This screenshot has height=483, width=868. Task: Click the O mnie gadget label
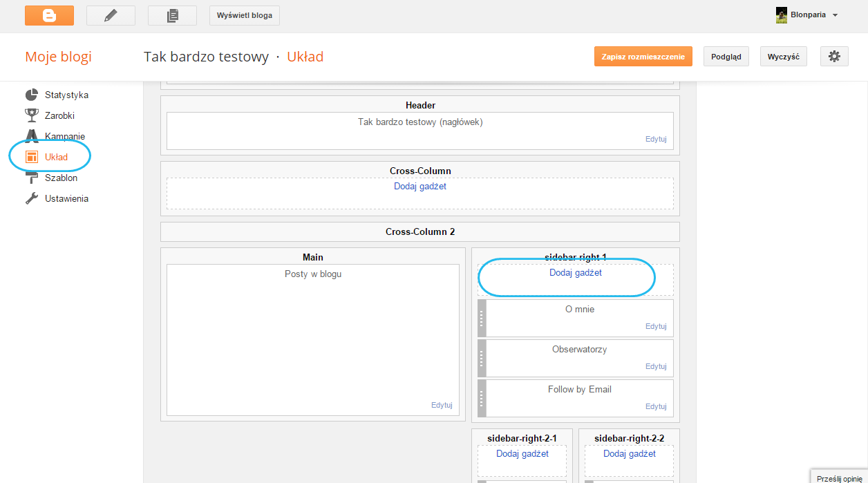[x=580, y=310]
